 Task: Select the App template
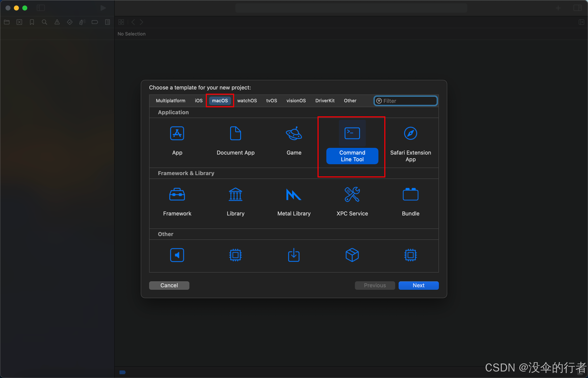point(177,141)
